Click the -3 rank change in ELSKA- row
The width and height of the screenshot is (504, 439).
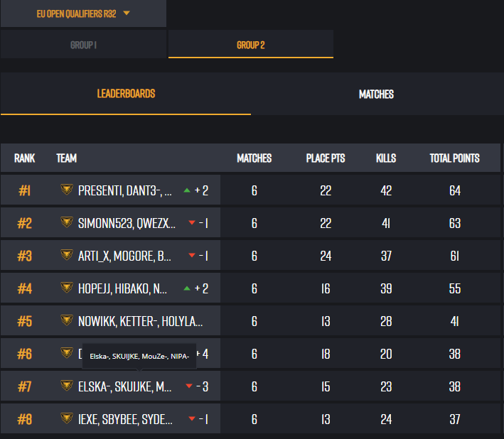(x=202, y=386)
